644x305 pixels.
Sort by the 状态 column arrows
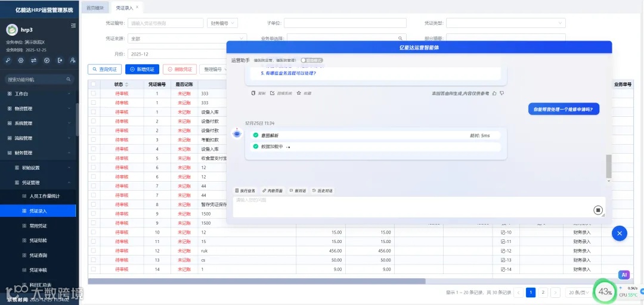coord(127,85)
